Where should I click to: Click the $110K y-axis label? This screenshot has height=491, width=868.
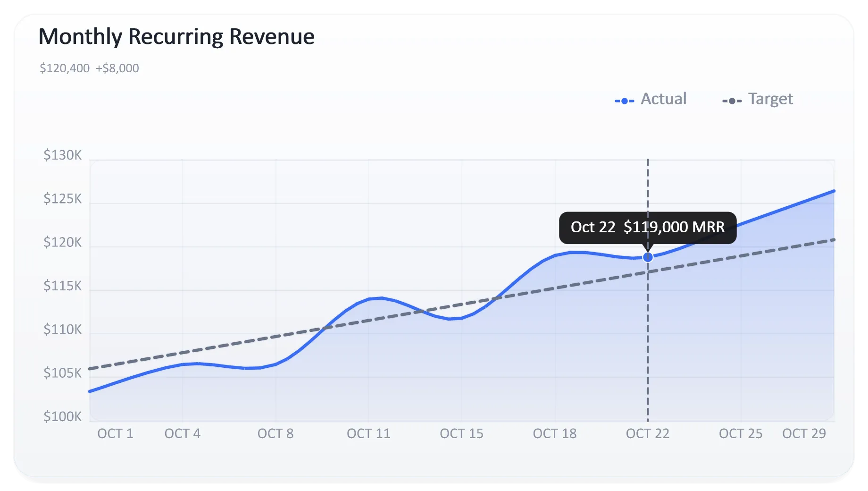[x=63, y=330]
